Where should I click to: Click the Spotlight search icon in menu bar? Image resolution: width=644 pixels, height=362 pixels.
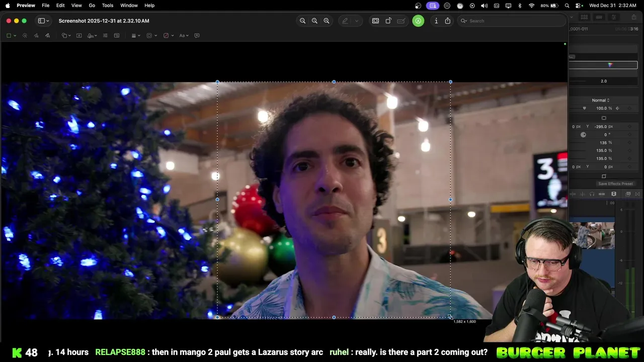[567, 6]
